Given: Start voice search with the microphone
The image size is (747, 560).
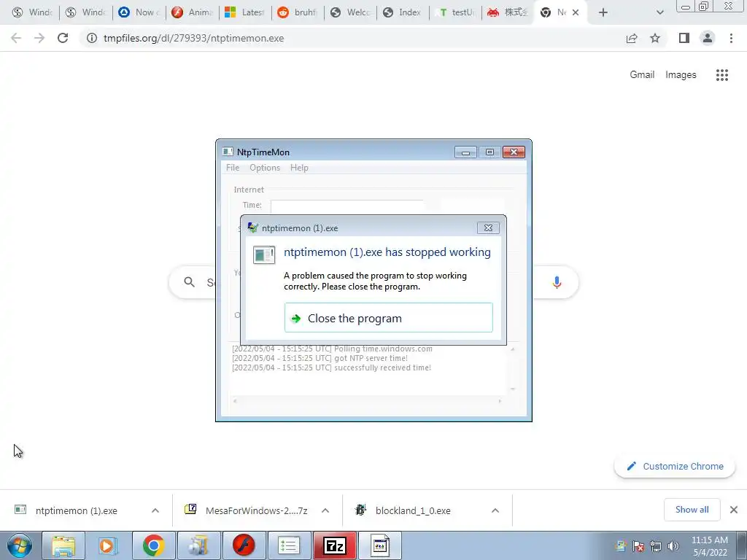Looking at the screenshot, I should click(x=557, y=282).
